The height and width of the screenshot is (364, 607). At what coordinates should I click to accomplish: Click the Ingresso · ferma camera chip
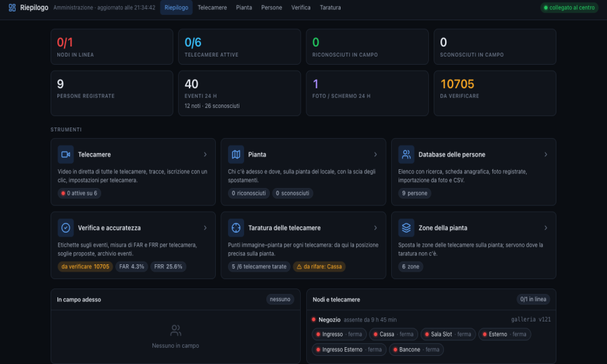pyautogui.click(x=339, y=334)
